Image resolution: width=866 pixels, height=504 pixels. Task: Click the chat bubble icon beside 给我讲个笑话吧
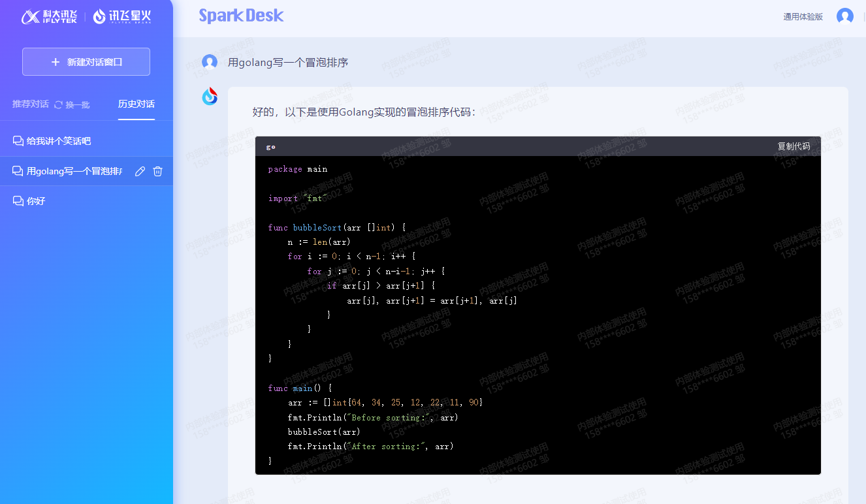click(x=18, y=141)
